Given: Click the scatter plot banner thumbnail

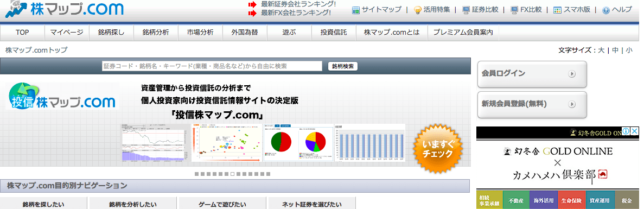Looking at the screenshot, I should coord(227,142).
